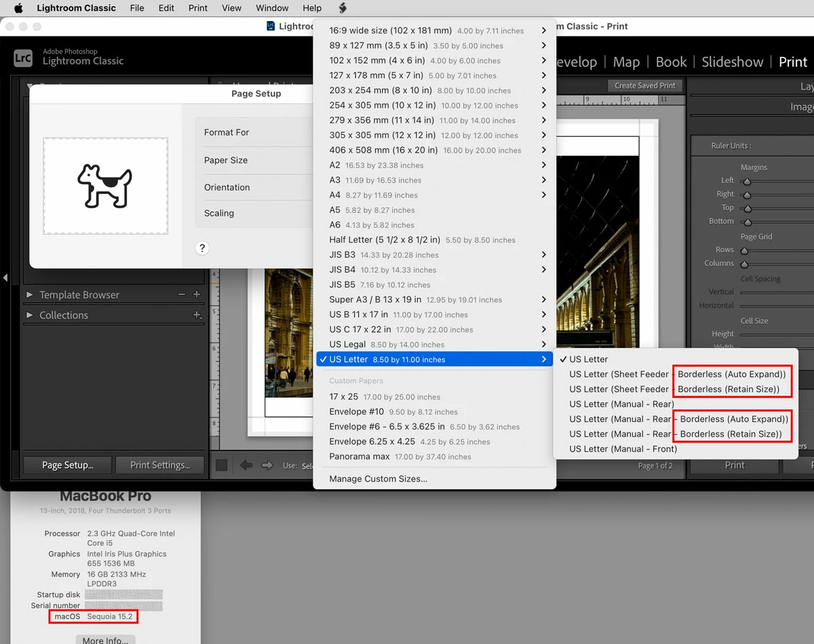Viewport: 814px width, 644px height.
Task: Select custom paper 17 x 25
Action: coord(434,397)
